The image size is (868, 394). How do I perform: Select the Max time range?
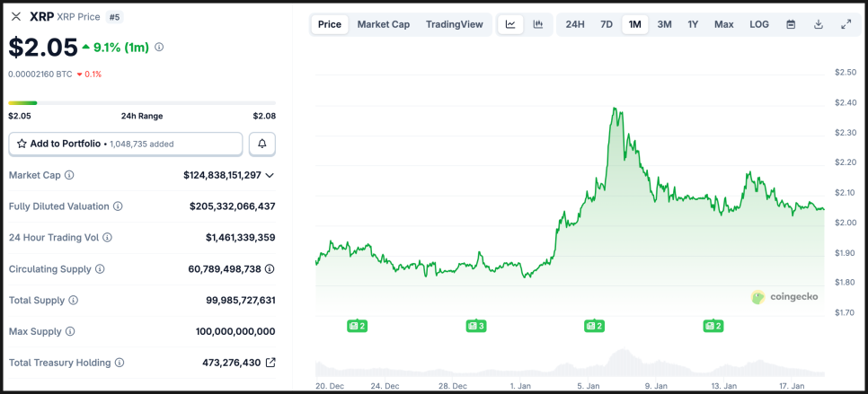pyautogui.click(x=723, y=24)
